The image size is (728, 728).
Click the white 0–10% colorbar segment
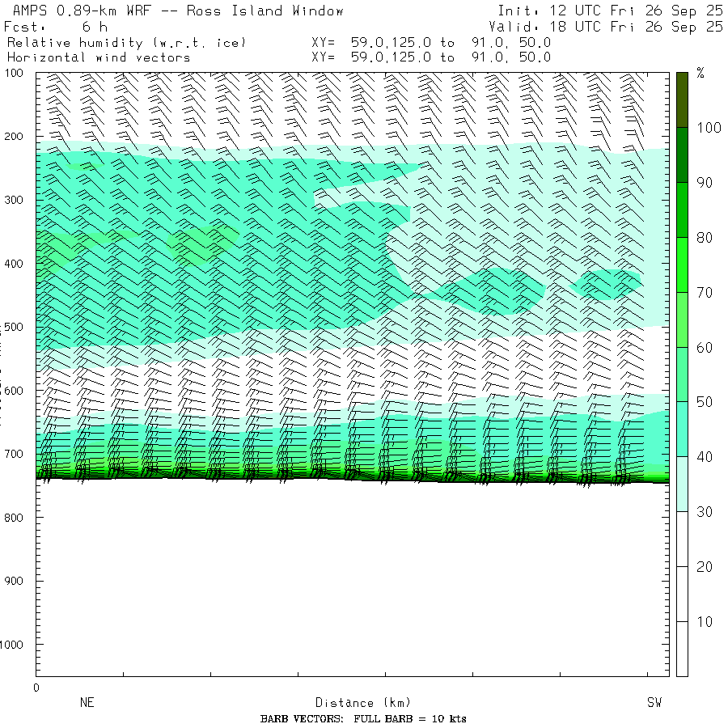pyautogui.click(x=682, y=649)
